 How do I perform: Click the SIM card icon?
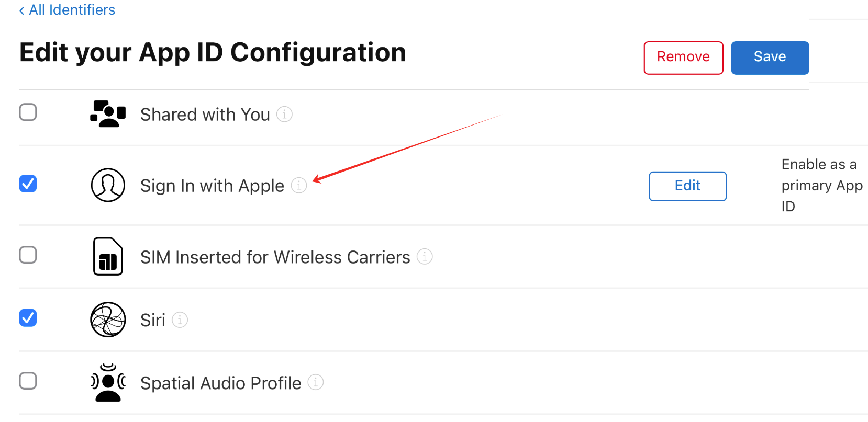point(108,256)
